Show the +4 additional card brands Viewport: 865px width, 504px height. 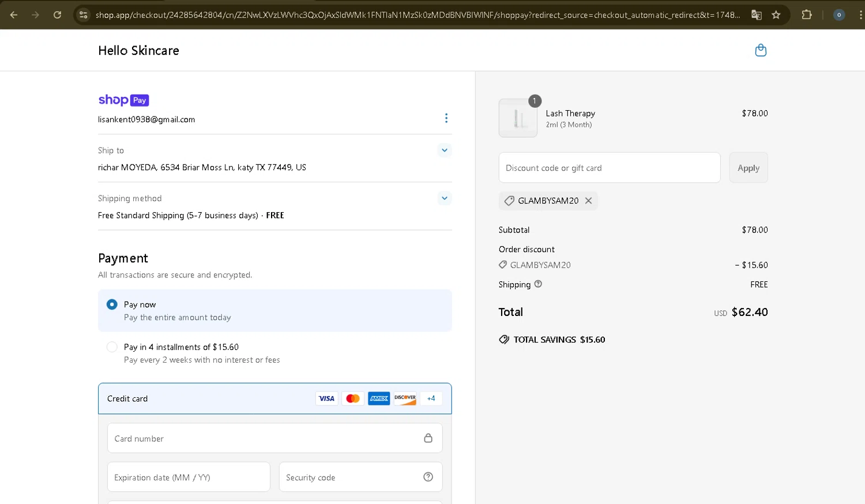(431, 398)
